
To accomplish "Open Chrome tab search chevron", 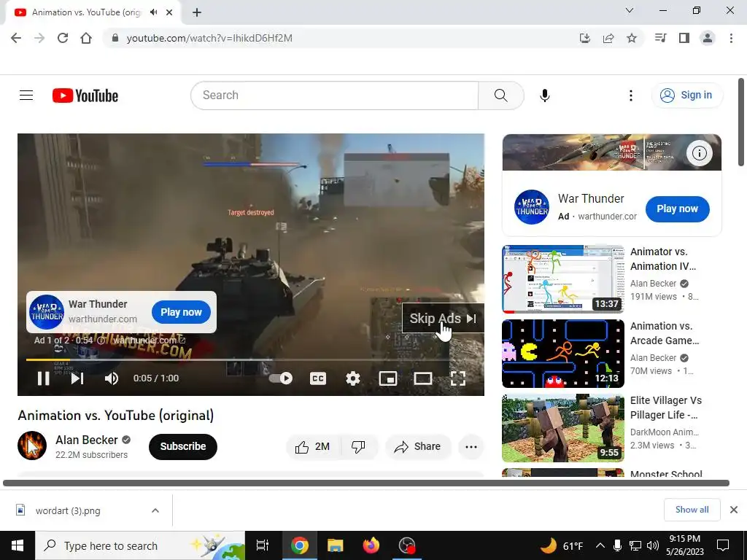I will [630, 10].
